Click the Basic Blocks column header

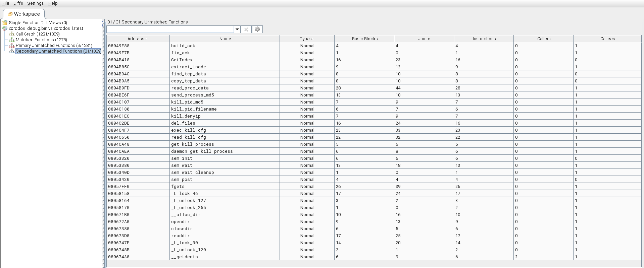click(x=364, y=39)
